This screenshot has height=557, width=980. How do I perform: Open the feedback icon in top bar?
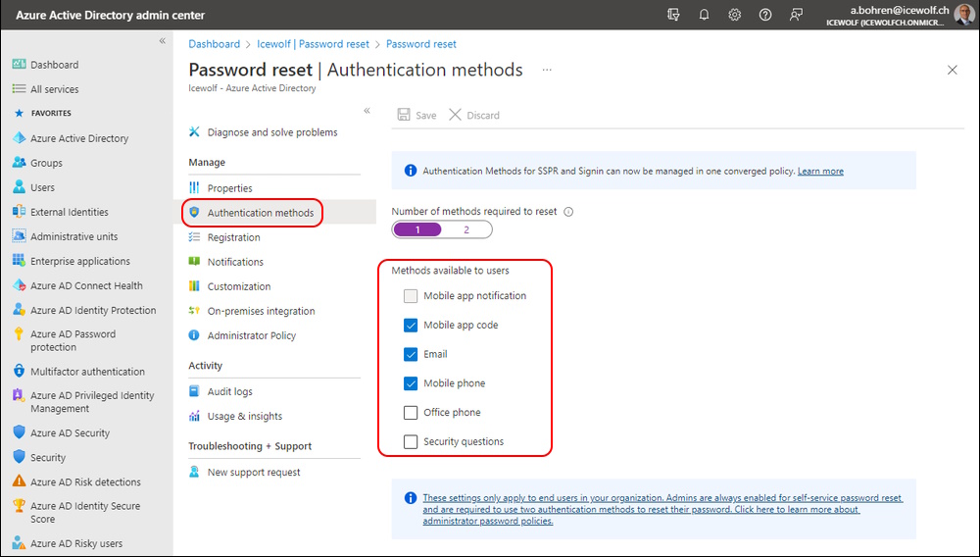pyautogui.click(x=796, y=15)
